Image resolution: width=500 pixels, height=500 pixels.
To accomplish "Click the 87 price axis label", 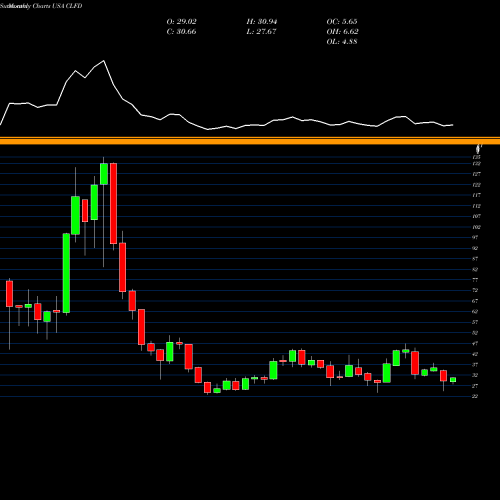I will point(475,259).
